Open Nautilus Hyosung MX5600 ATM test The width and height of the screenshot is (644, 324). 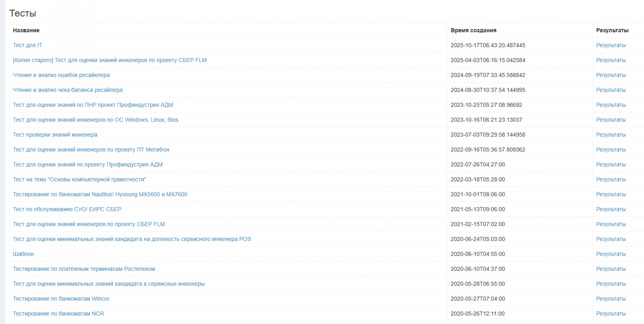pos(100,194)
